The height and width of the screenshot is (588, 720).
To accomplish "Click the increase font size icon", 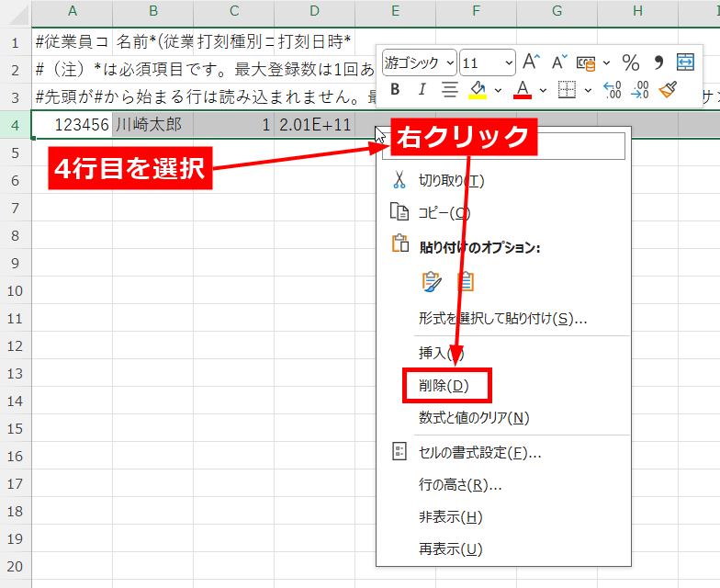I will click(x=531, y=62).
